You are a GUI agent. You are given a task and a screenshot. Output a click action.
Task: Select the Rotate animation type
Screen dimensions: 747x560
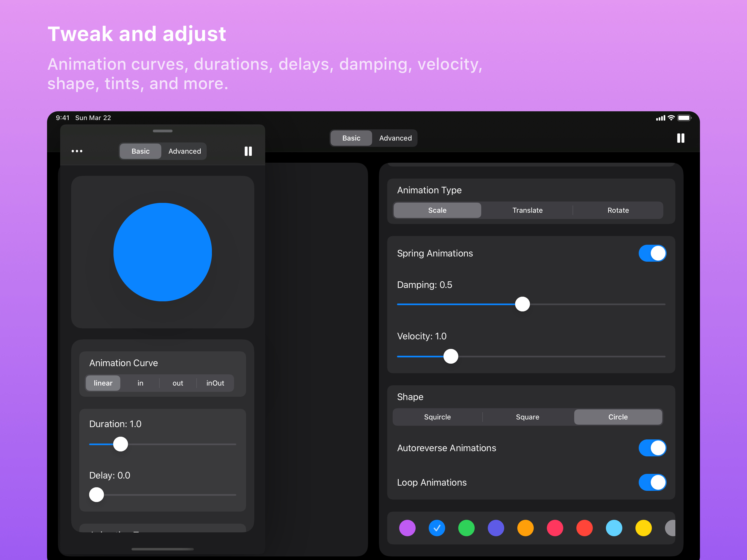tap(618, 210)
